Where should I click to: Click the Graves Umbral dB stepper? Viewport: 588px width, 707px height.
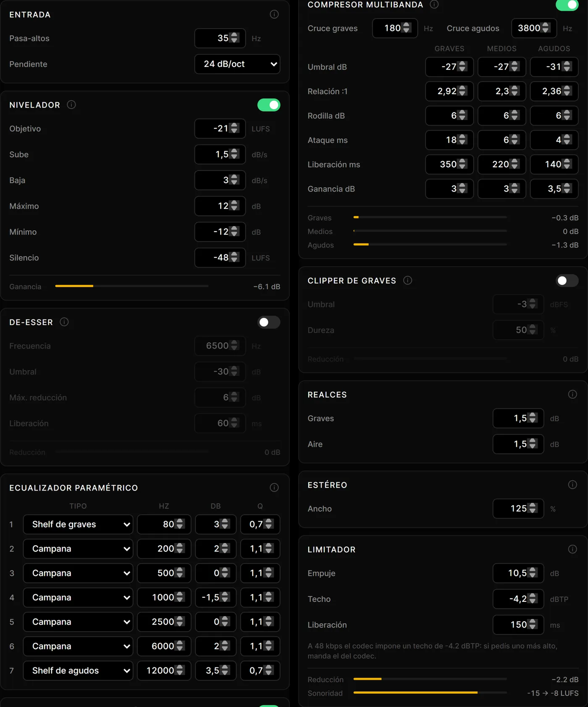pos(462,67)
